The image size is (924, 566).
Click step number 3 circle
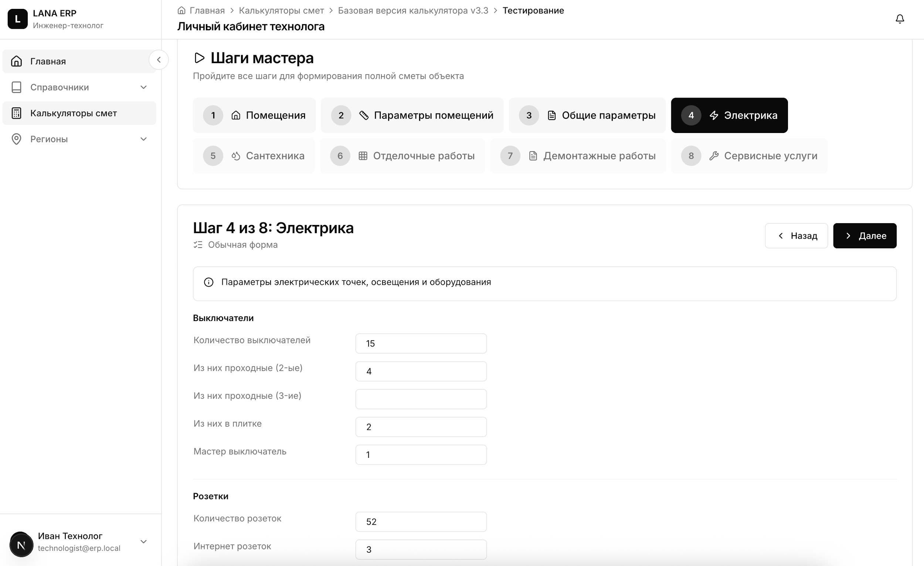click(529, 115)
